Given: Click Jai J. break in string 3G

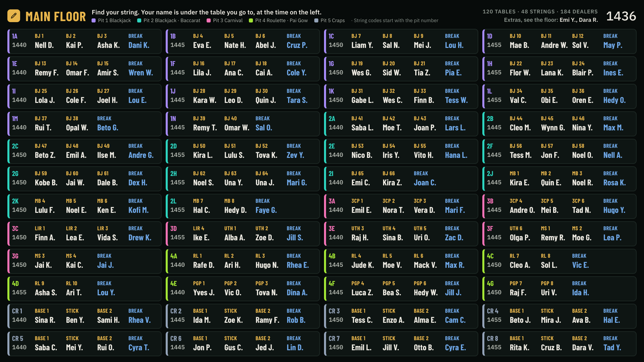Looking at the screenshot, I should click(x=106, y=265).
